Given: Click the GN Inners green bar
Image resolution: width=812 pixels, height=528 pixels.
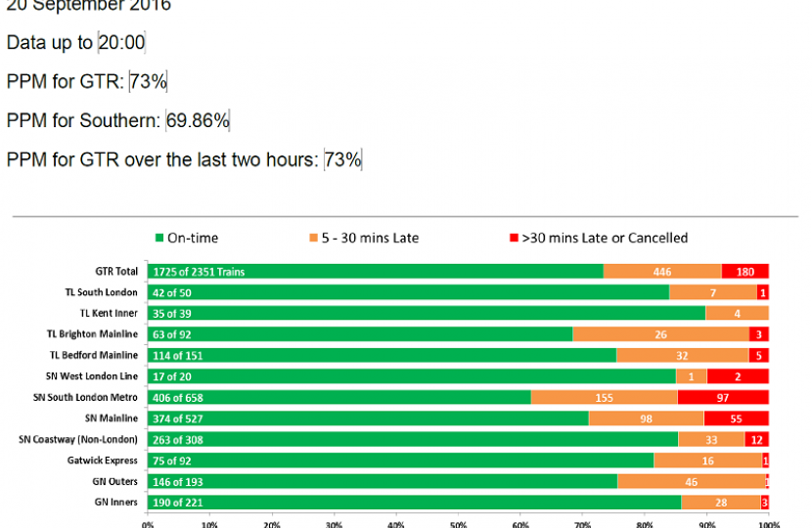Looking at the screenshot, I should point(414,503).
